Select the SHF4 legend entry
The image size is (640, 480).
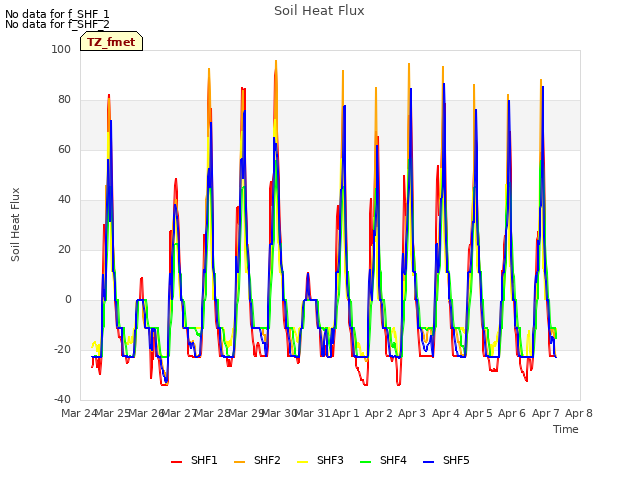(x=383, y=460)
